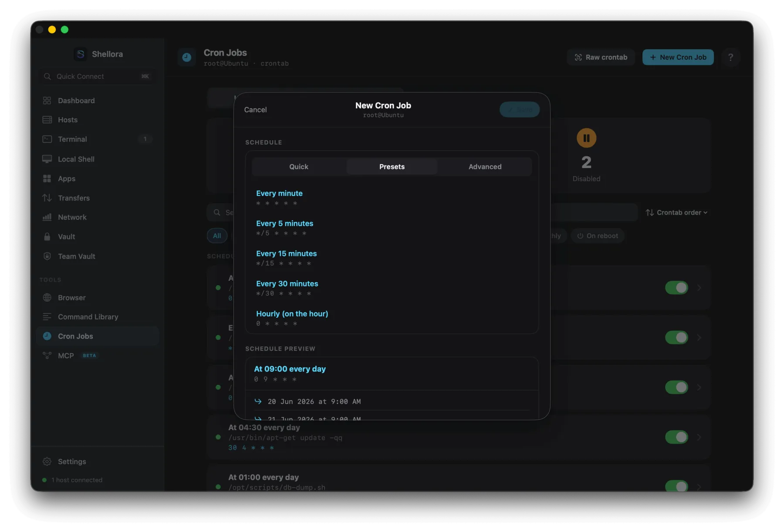
Task: Choose the Every 30 minutes preset
Action: tap(392, 288)
